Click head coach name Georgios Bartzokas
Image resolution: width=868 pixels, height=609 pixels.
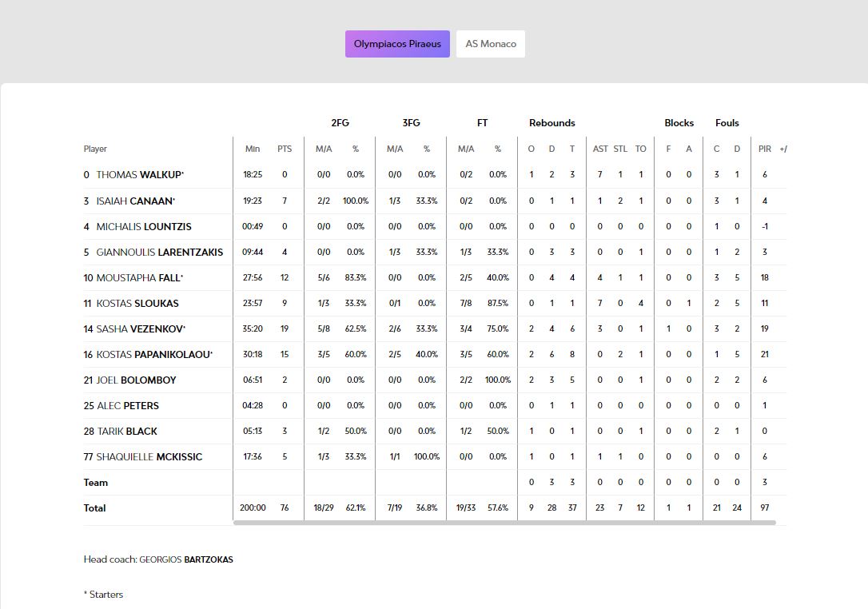pos(186,559)
